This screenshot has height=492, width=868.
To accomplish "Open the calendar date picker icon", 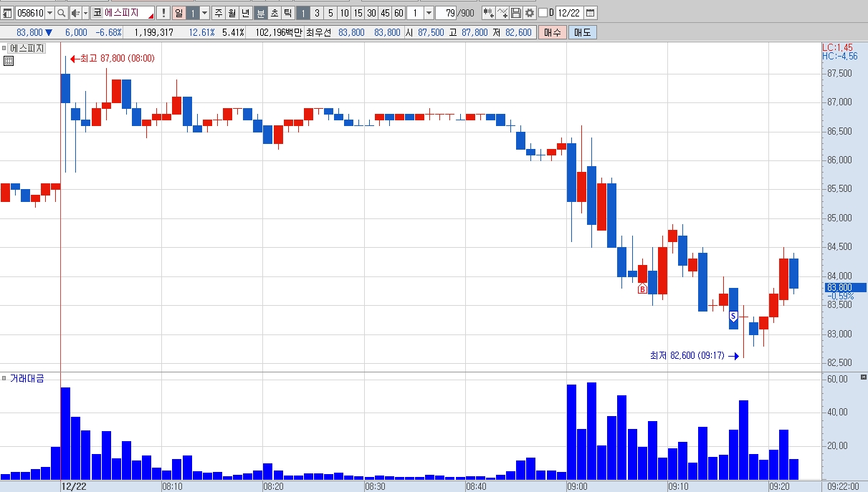I will 591,13.
